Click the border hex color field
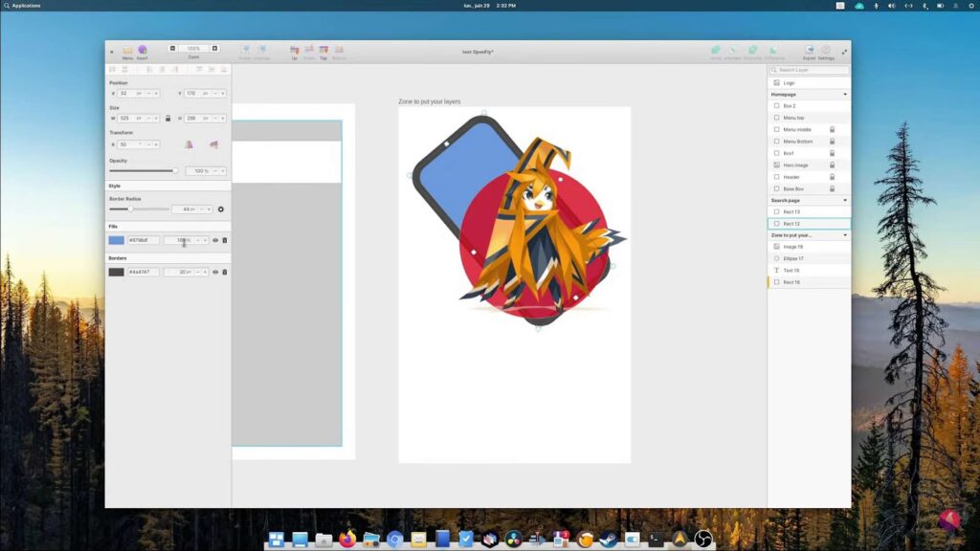Image resolution: width=980 pixels, height=551 pixels. tap(144, 273)
